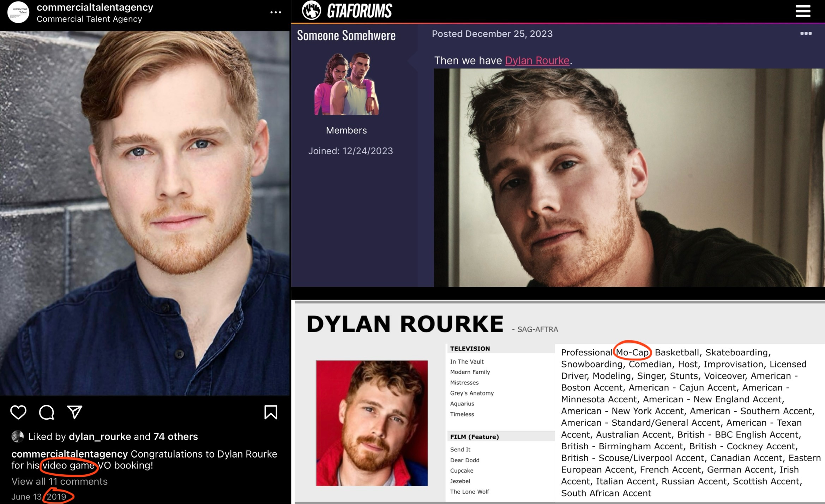825x504 pixels.
Task: Like the Instagram post with heart icon
Action: (x=18, y=412)
